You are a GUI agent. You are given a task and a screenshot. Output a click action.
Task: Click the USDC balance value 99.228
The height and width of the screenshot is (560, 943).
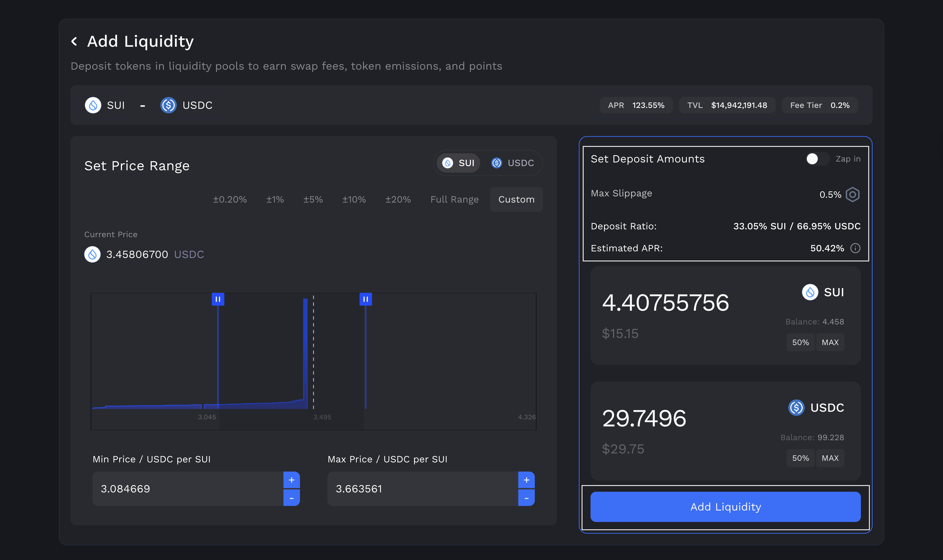830,438
